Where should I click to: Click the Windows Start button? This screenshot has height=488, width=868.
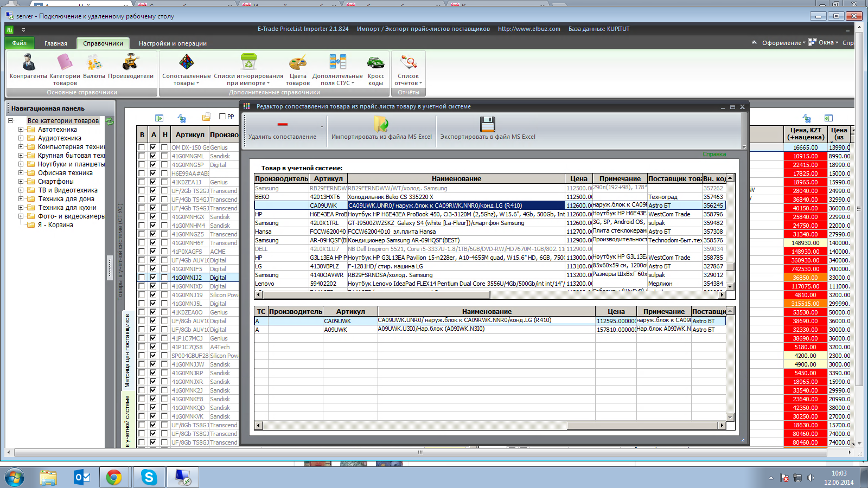[15, 477]
